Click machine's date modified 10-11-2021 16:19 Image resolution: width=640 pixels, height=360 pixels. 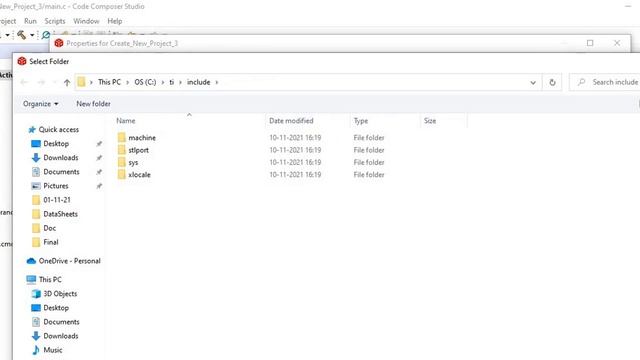click(x=295, y=138)
